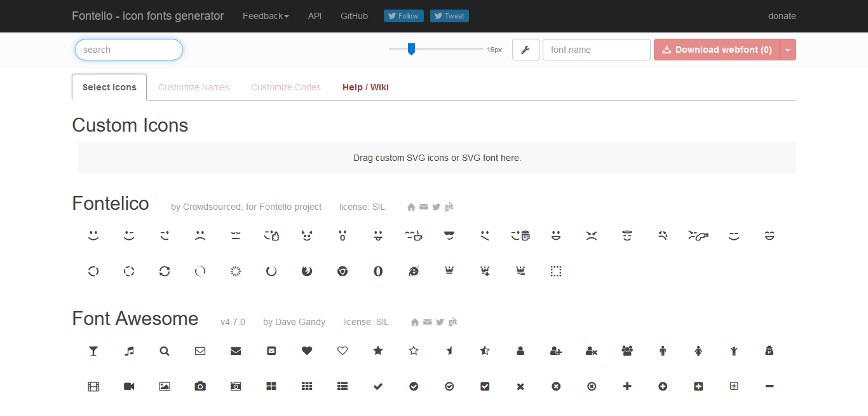Click inside the font name input field
This screenshot has height=416, width=868.
pyautogui.click(x=596, y=50)
